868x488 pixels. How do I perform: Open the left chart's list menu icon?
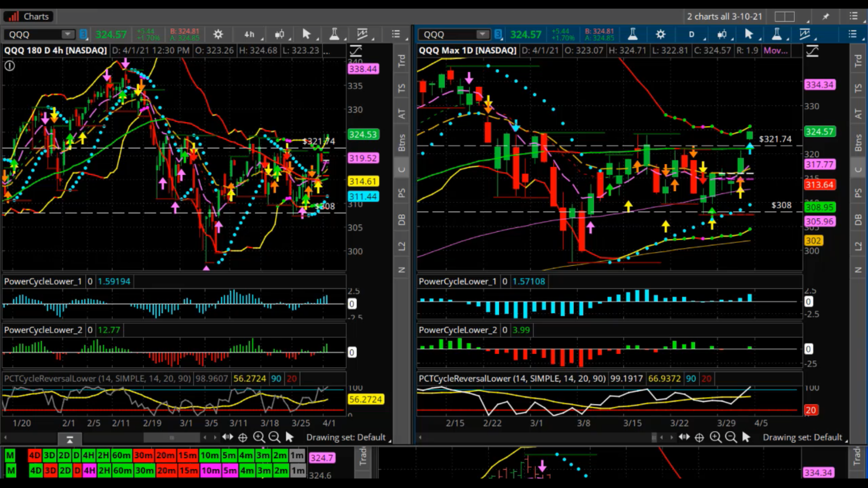pos(396,34)
